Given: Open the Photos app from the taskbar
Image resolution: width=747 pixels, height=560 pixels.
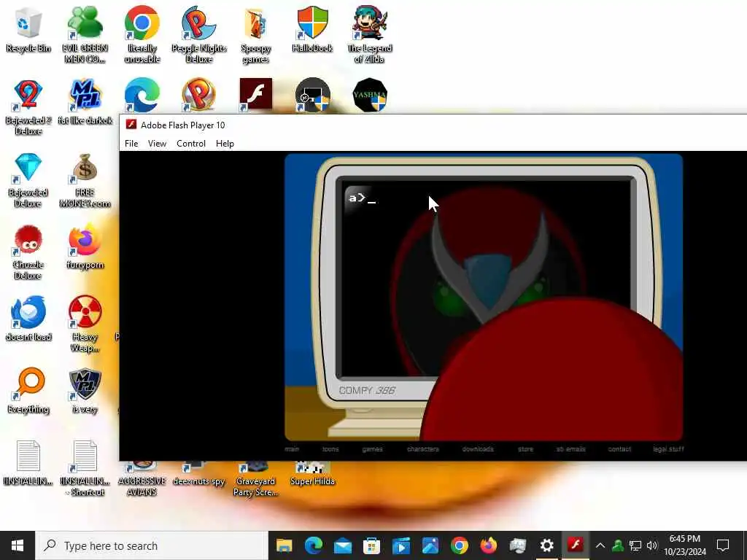Looking at the screenshot, I should click(430, 545).
